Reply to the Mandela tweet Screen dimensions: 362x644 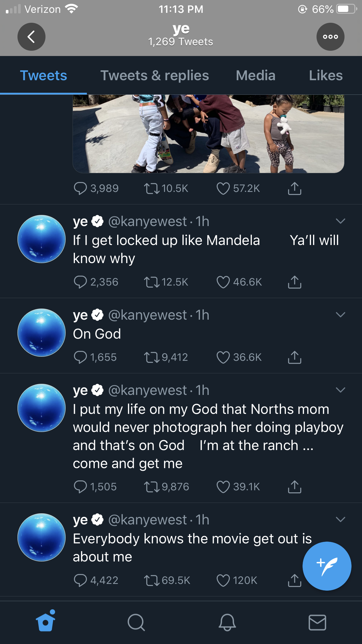coord(80,282)
